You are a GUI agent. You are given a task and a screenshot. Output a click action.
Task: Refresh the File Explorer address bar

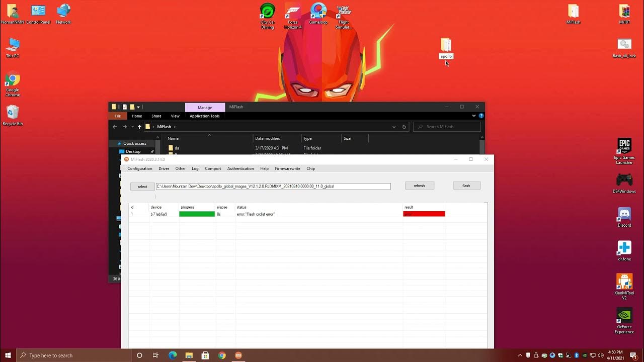pyautogui.click(x=404, y=127)
